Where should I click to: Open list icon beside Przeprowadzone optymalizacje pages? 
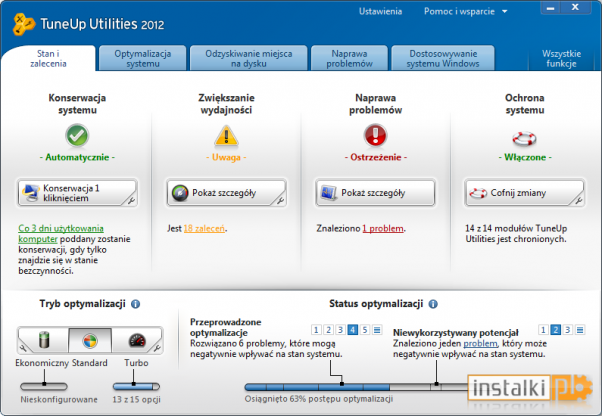click(377, 330)
